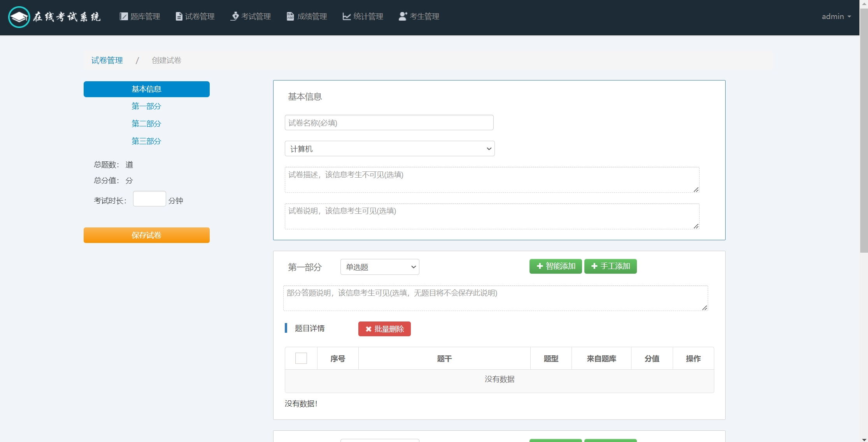
Task: Click the X icon on 批量删除
Action: tap(368, 329)
